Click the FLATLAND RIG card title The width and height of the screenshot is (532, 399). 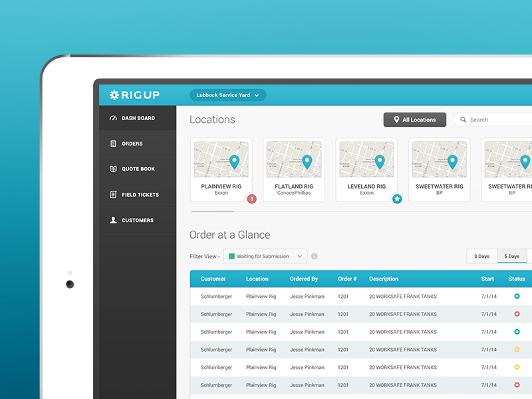(294, 186)
